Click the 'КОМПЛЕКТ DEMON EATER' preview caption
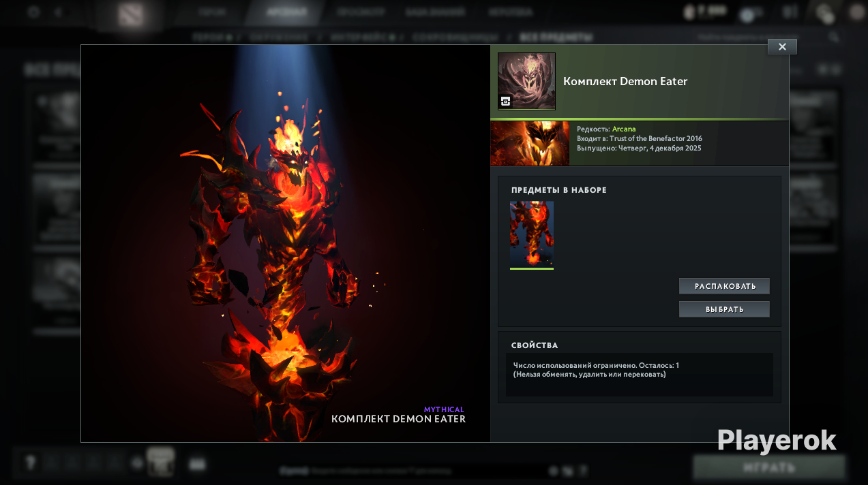Image resolution: width=868 pixels, height=485 pixels. [x=398, y=419]
